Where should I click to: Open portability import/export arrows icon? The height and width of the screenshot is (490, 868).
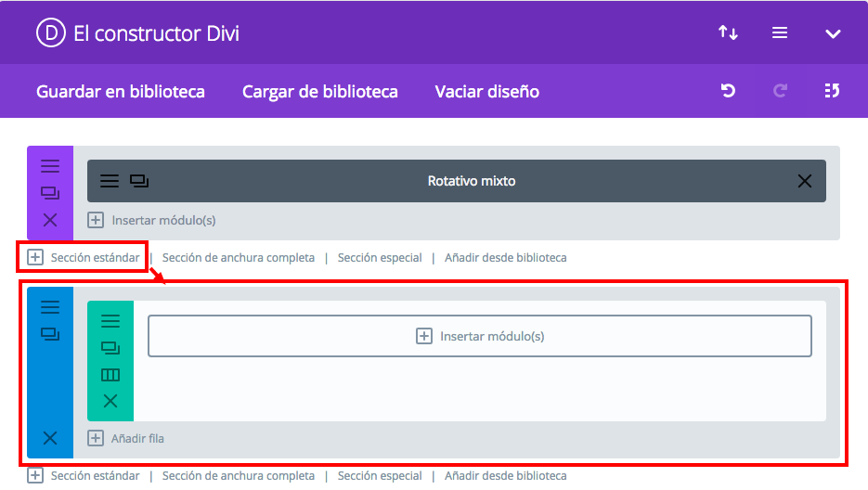tap(728, 33)
